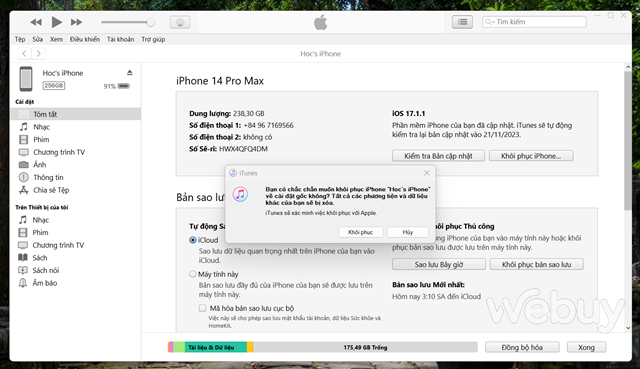Viewport: 640px width, 369px height.
Task: Select the Máy tính này radio button
Action: click(193, 274)
